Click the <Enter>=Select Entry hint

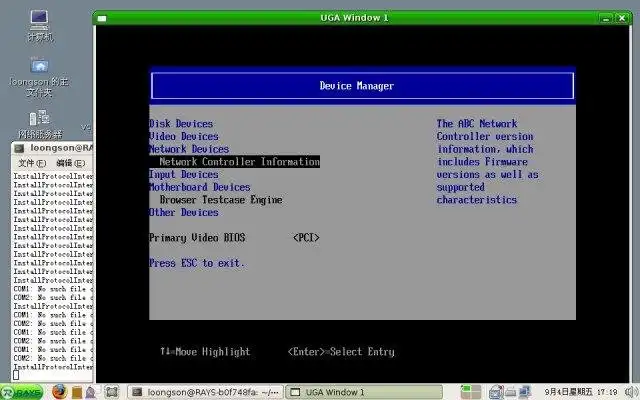341,351
